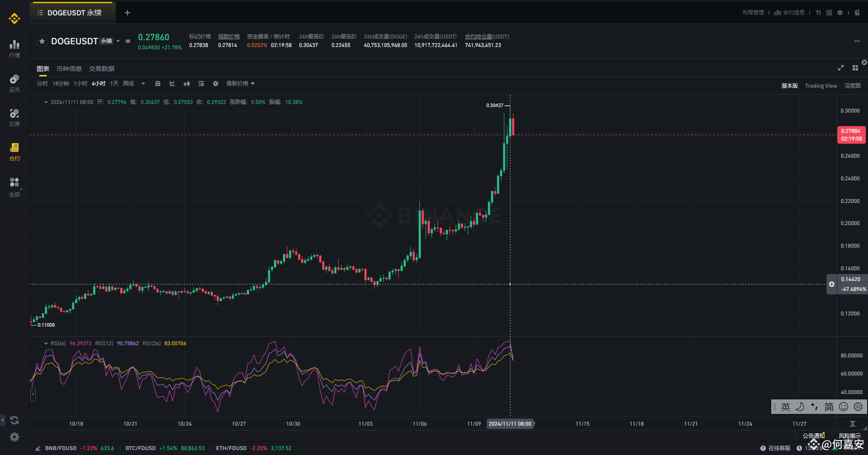Switch chart to Trading View mode
868x455 pixels.
[821, 86]
